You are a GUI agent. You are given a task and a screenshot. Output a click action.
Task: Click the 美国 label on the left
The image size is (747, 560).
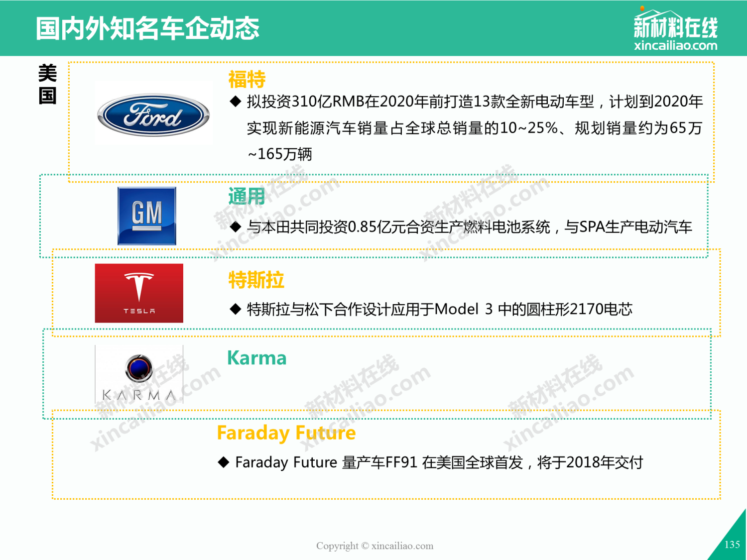pyautogui.click(x=48, y=84)
